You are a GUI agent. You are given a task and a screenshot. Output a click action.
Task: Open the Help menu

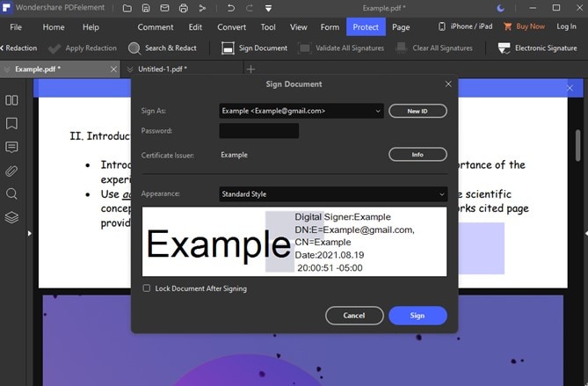tap(91, 27)
